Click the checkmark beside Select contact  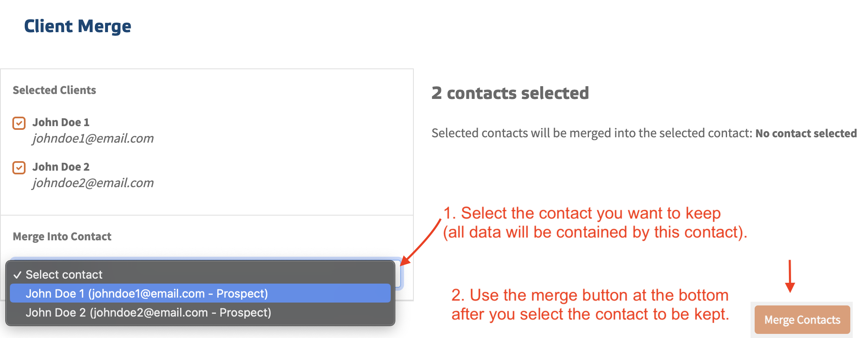pyautogui.click(x=17, y=275)
